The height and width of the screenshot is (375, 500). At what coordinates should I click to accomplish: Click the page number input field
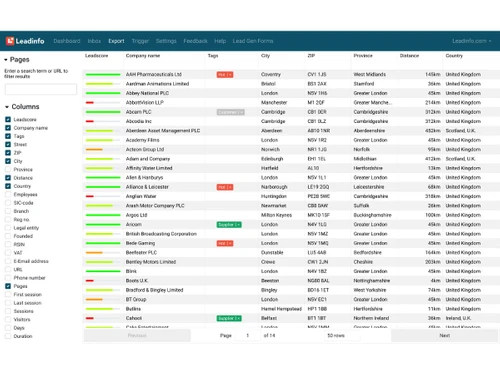coord(248,335)
